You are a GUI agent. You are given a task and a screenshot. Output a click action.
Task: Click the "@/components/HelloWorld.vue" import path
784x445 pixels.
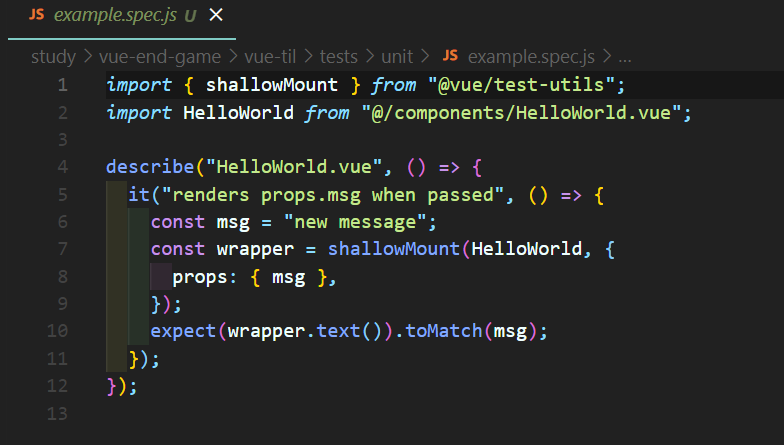[522, 112]
